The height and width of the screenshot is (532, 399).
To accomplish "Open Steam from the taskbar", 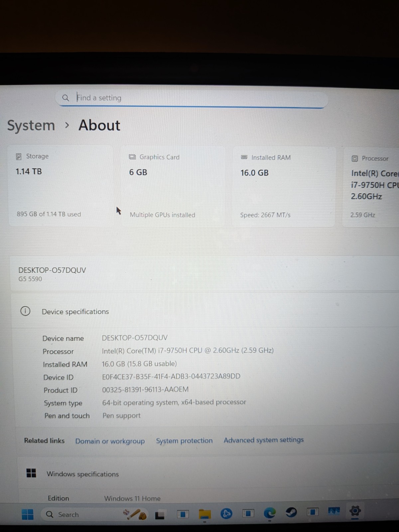I will click(x=291, y=512).
